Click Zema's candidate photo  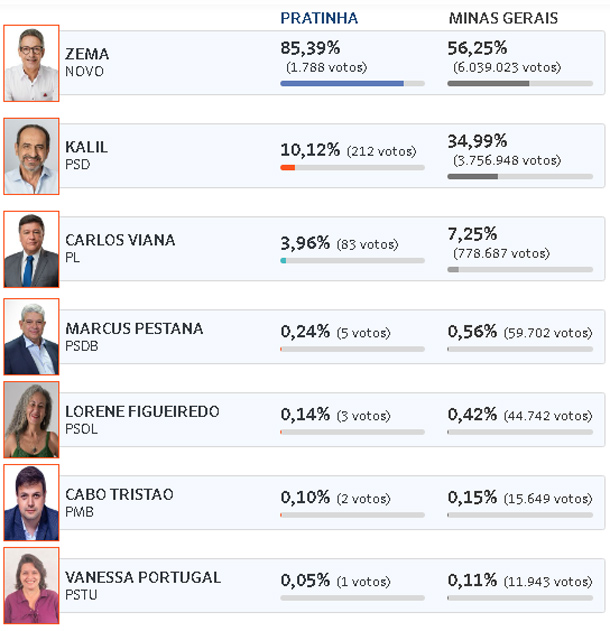tap(31, 63)
